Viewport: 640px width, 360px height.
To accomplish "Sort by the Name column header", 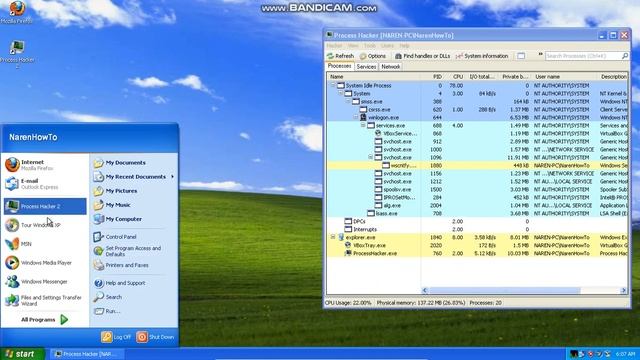I will [x=373, y=77].
